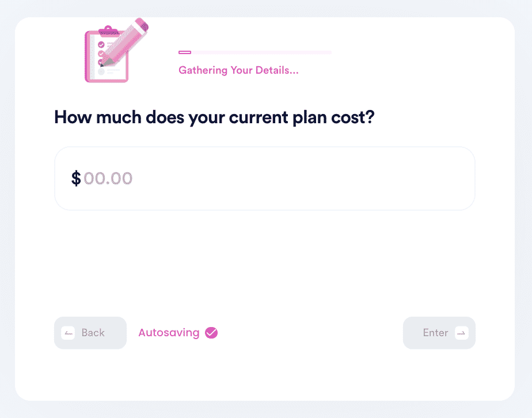The height and width of the screenshot is (418, 532).
Task: Click the 00.00 placeholder text
Action: click(x=108, y=178)
